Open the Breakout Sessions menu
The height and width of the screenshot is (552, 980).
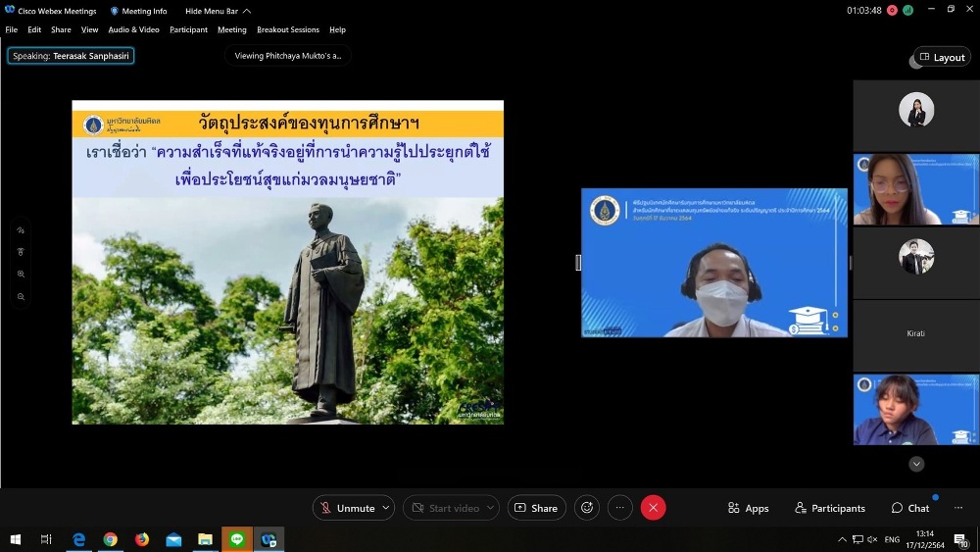[x=288, y=29]
